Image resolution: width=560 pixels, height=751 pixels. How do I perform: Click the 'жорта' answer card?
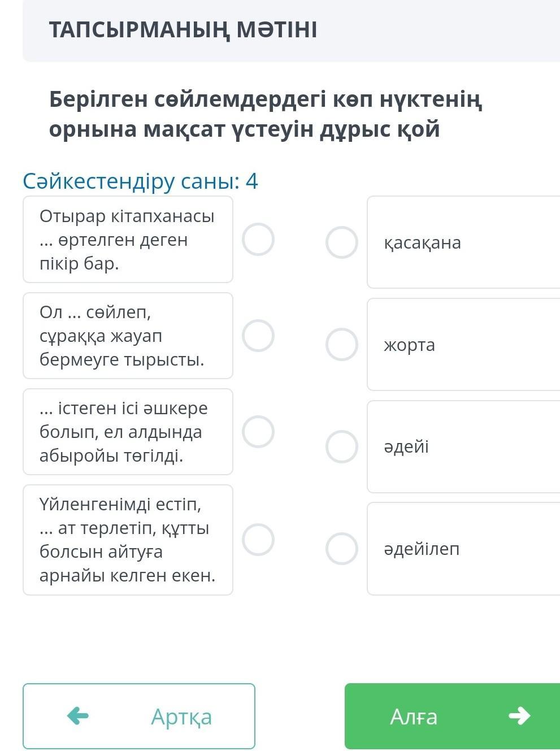coord(463,344)
